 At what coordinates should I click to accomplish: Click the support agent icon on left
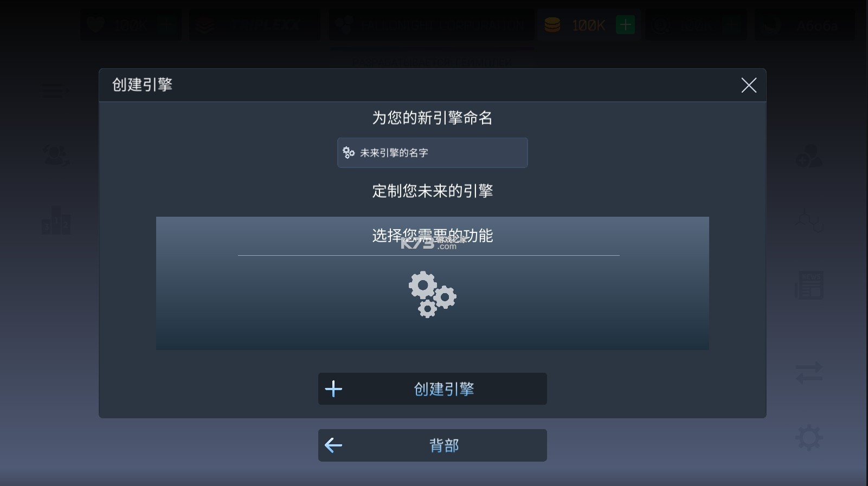click(x=56, y=155)
